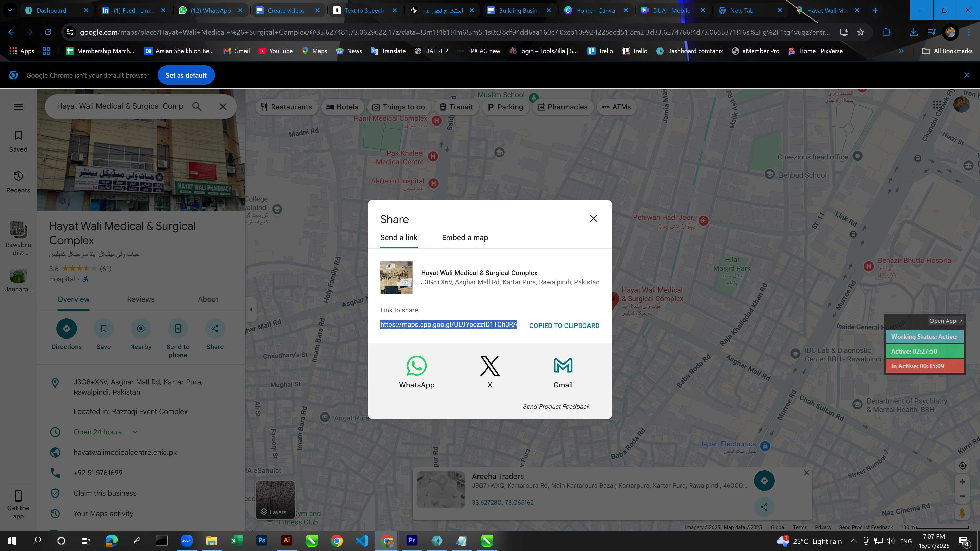Share the place via Gmail
The height and width of the screenshot is (551, 980).
click(563, 372)
